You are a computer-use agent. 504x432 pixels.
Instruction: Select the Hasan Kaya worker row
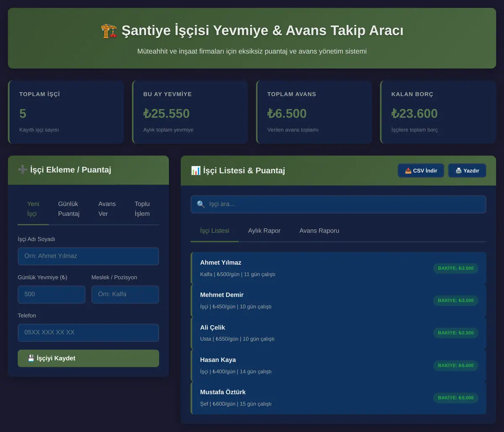(339, 365)
